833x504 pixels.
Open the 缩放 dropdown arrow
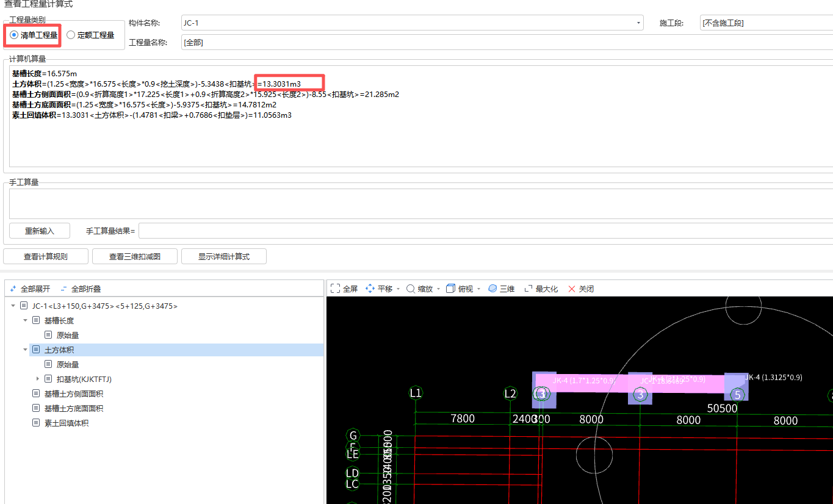(438, 289)
